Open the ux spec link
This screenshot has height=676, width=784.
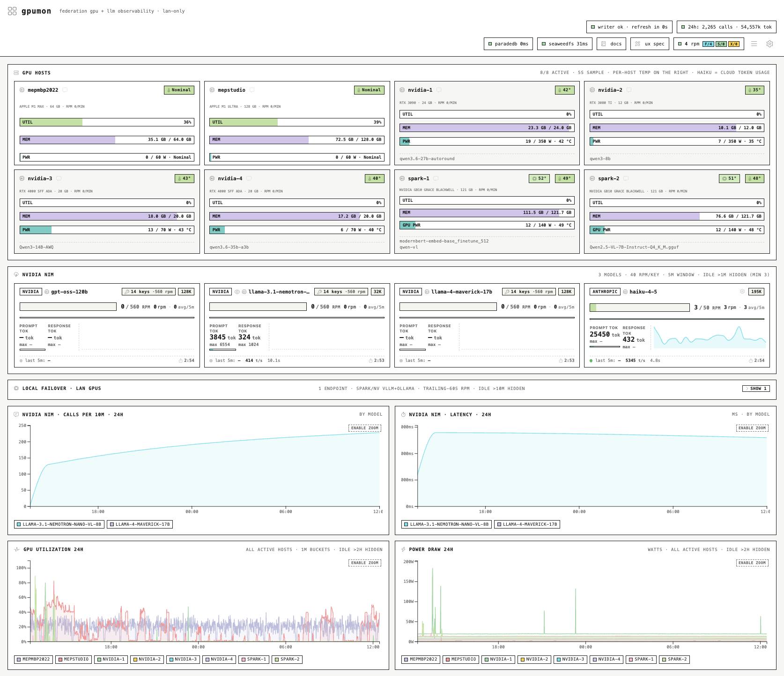click(649, 44)
